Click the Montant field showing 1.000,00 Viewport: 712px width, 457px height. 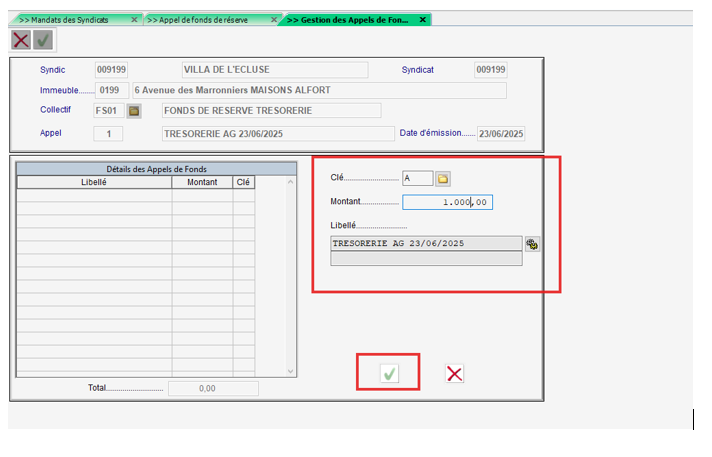pos(447,202)
